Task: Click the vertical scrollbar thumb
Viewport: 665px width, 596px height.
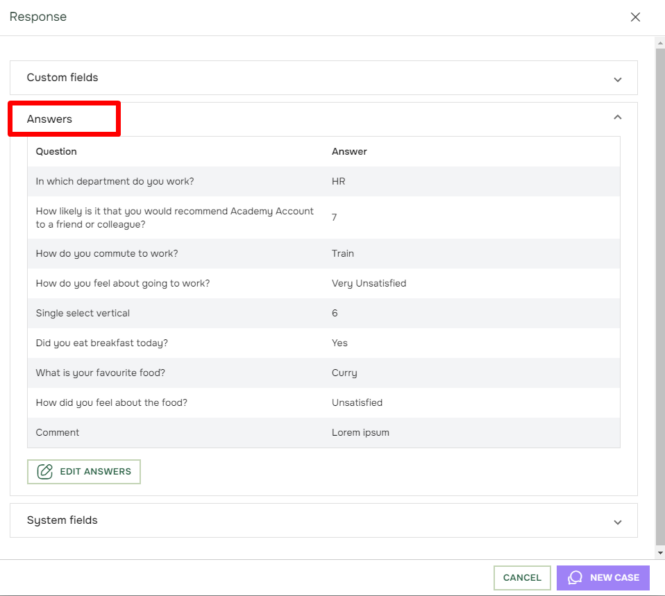Action: click(x=660, y=296)
